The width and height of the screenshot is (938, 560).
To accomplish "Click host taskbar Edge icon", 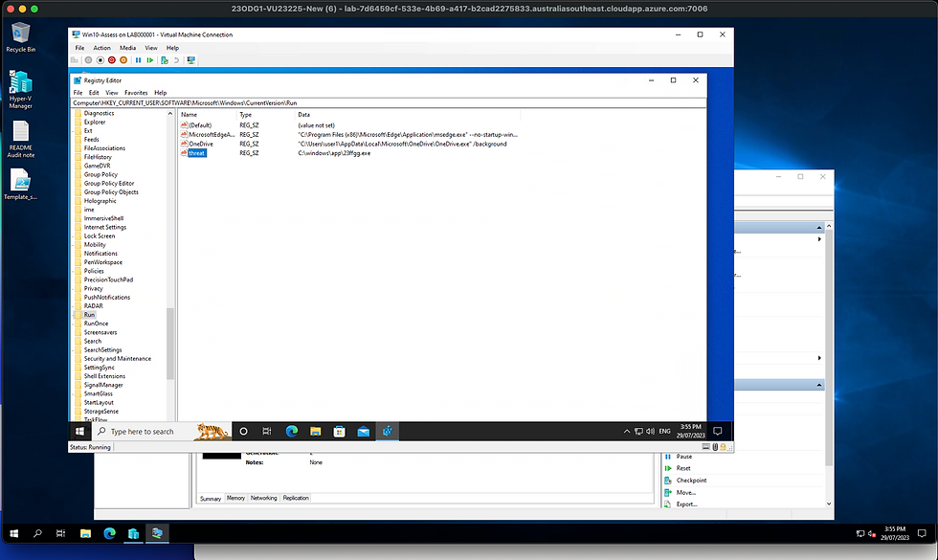I will 109,533.
